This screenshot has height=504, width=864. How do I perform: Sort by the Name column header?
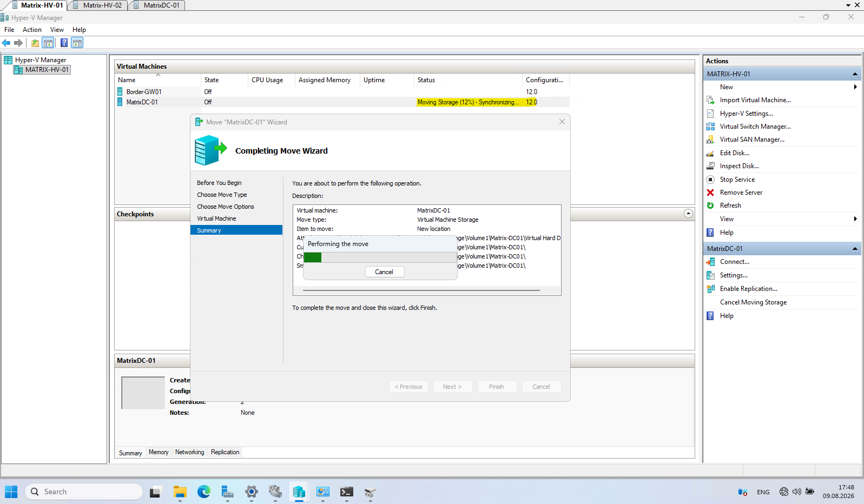pos(158,80)
